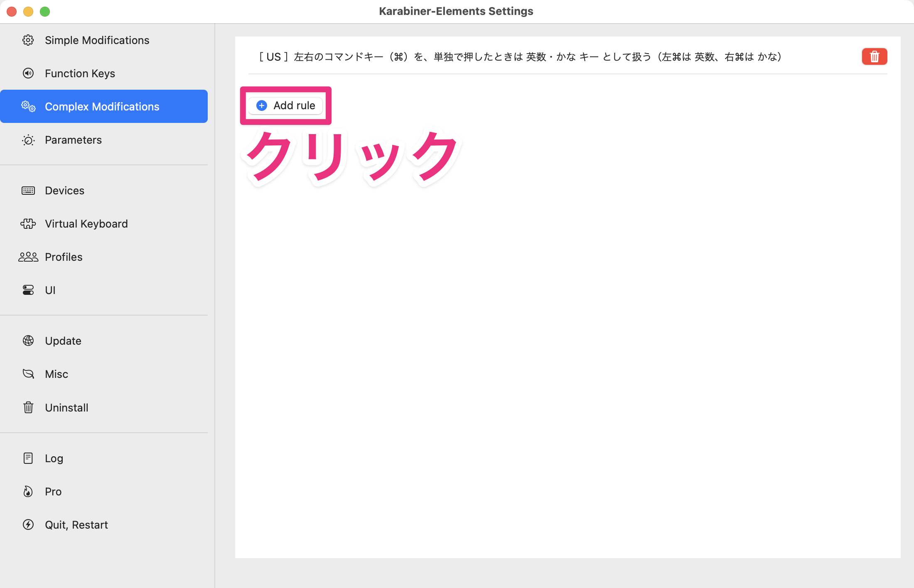Switch to the UI section
This screenshot has height=588, width=914.
tap(50, 290)
